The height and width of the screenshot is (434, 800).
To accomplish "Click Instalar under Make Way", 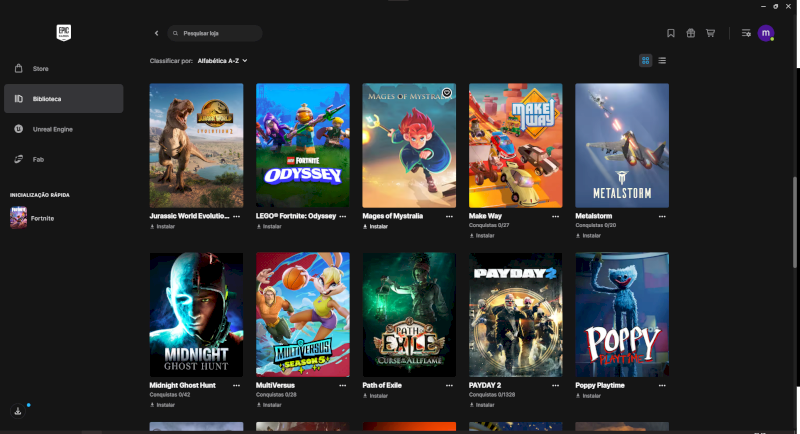I will pos(482,236).
